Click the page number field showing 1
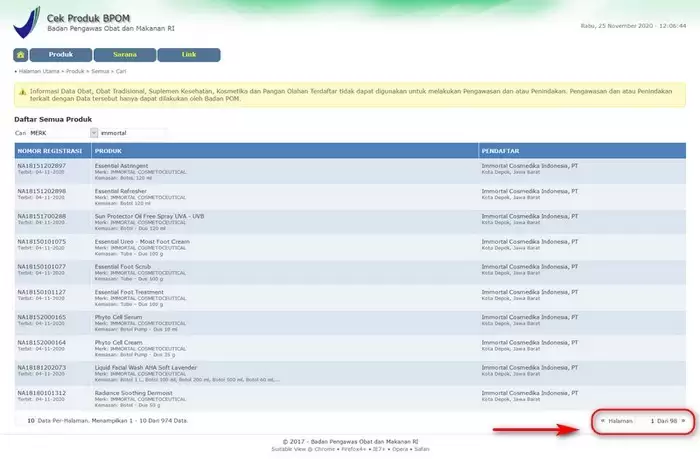The width and height of the screenshot is (700, 459). click(x=645, y=421)
